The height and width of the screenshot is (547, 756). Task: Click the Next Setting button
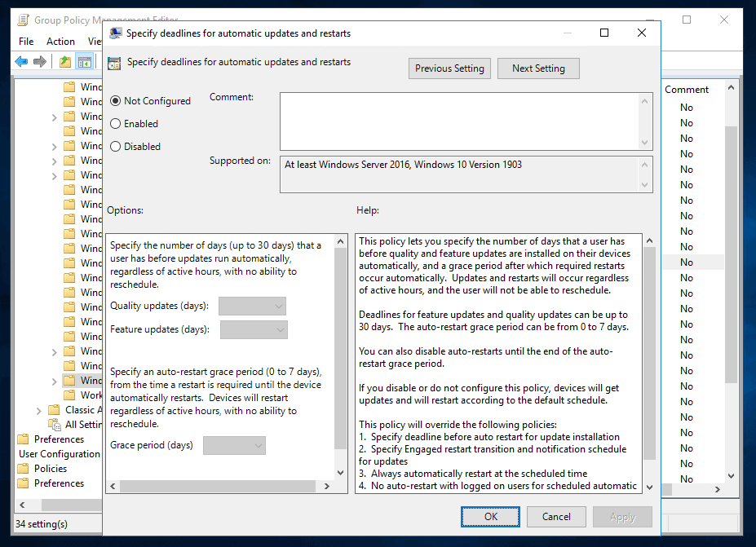pos(538,68)
